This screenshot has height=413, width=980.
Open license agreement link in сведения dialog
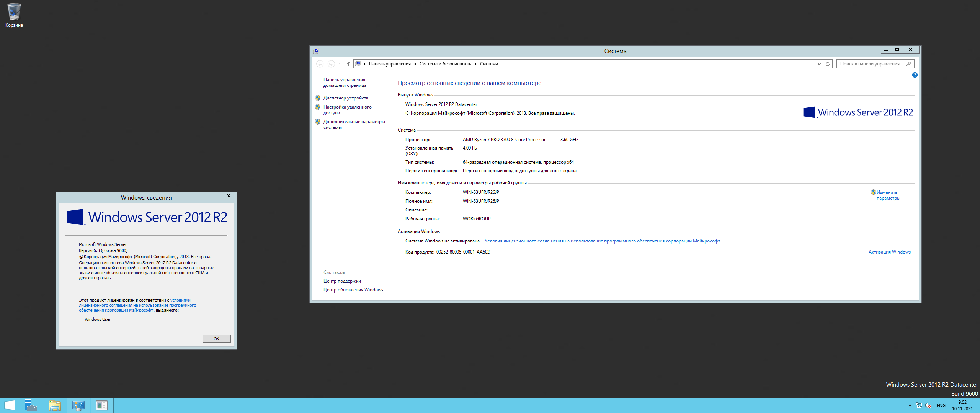pos(137,305)
